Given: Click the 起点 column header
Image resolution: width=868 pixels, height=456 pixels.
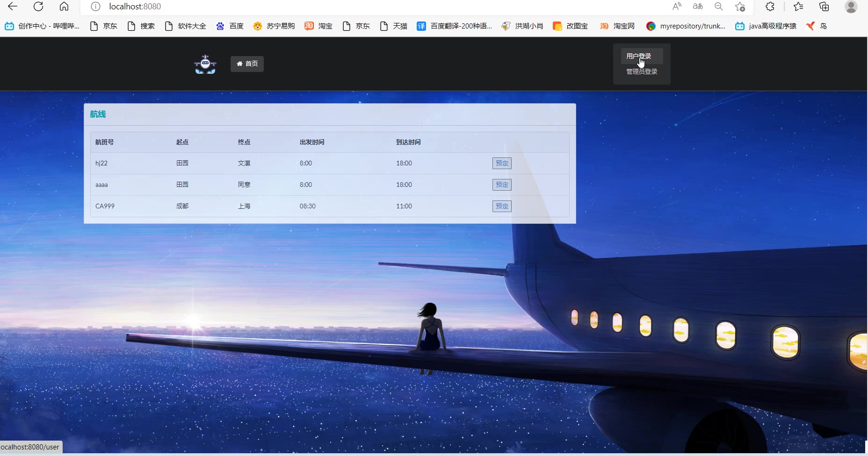Looking at the screenshot, I should [x=182, y=142].
